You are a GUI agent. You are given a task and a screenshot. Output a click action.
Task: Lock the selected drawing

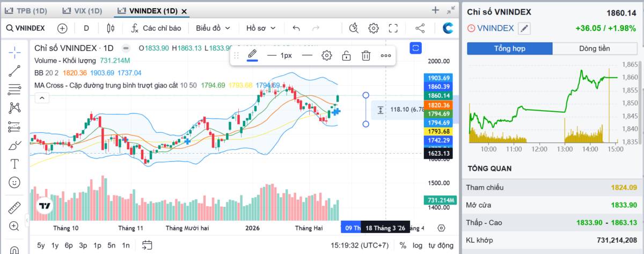pos(347,55)
